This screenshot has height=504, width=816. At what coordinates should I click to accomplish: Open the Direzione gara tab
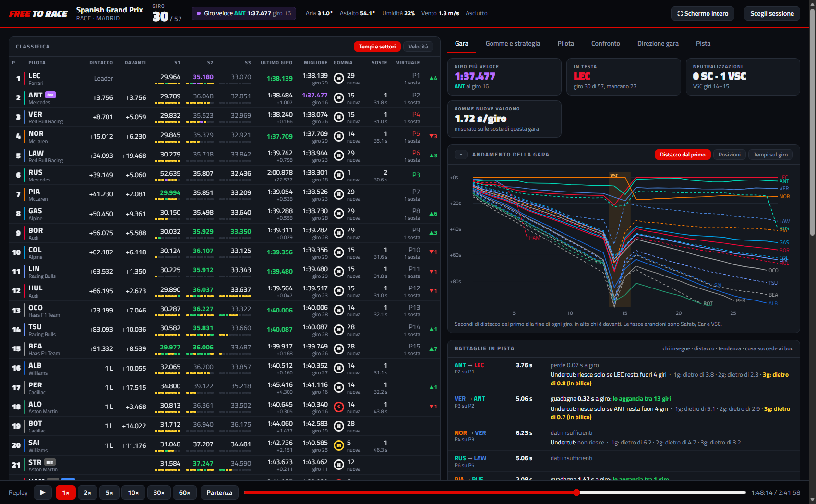658,43
